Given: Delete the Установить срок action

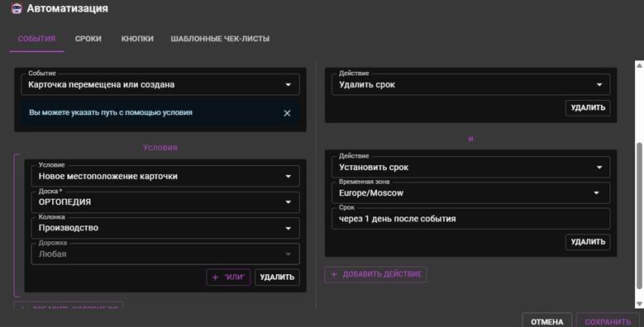Looking at the screenshot, I should click(588, 242).
